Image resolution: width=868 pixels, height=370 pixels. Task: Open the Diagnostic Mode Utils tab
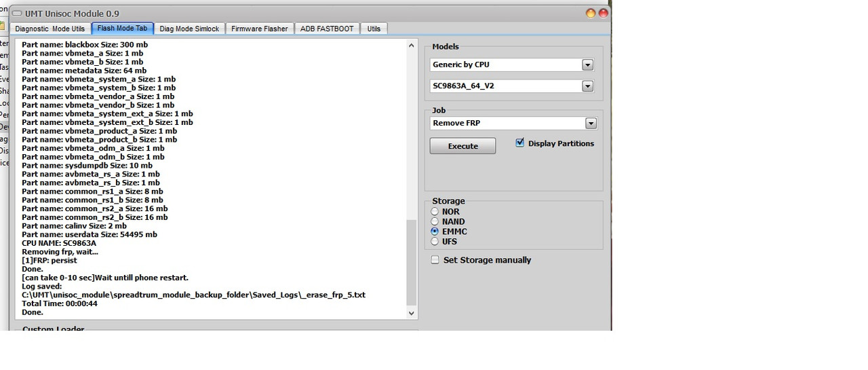50,29
